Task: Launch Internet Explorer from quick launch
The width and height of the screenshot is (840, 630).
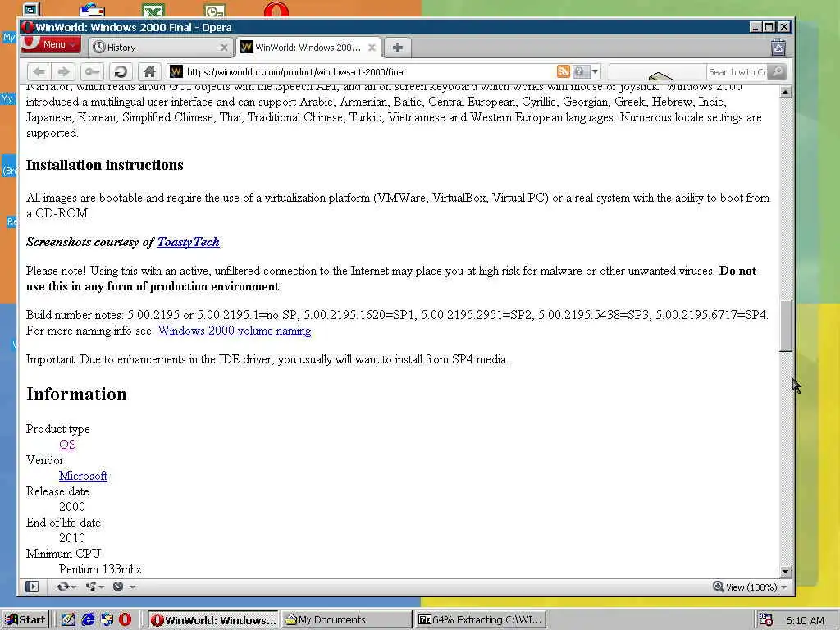Action: (88, 620)
